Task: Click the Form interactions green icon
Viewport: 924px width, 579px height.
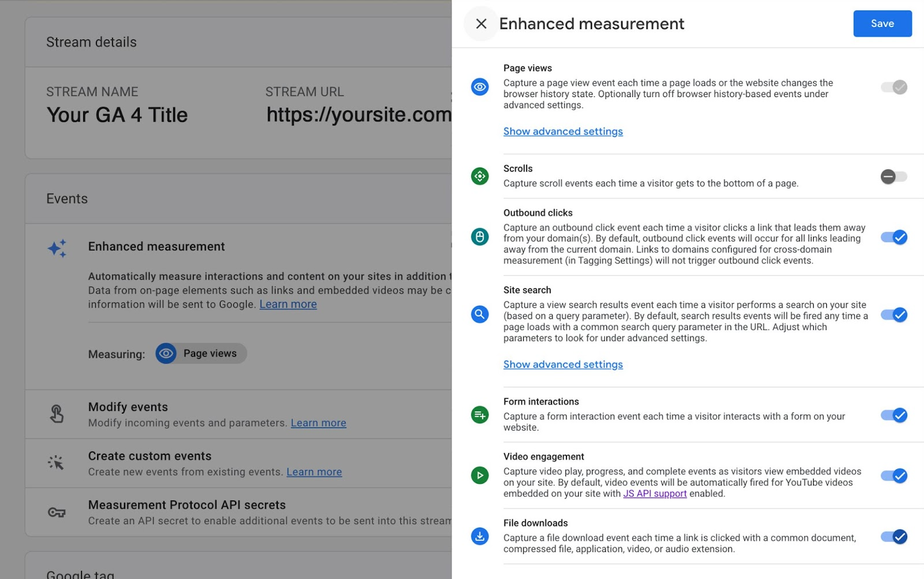Action: click(x=480, y=415)
